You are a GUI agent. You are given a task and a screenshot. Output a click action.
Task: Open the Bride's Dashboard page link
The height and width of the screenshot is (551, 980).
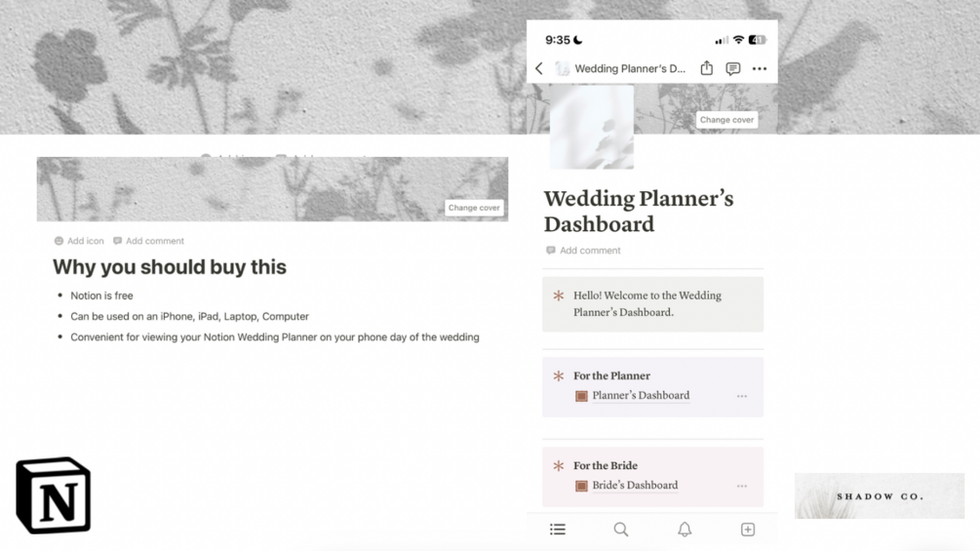coord(635,486)
